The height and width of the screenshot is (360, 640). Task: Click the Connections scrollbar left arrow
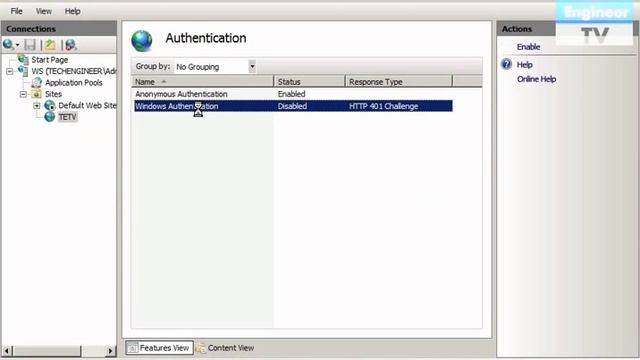[x=7, y=351]
